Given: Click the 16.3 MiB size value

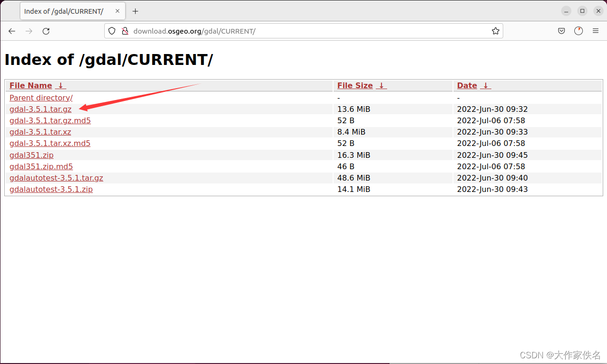Looking at the screenshot, I should 353,155.
